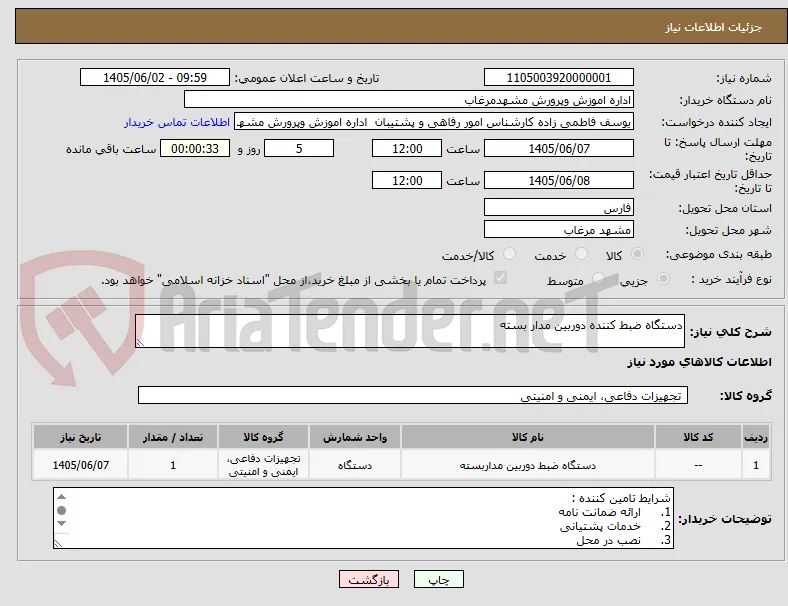Click the product code cell showing --
This screenshot has width=788, height=606.
pyautogui.click(x=698, y=465)
